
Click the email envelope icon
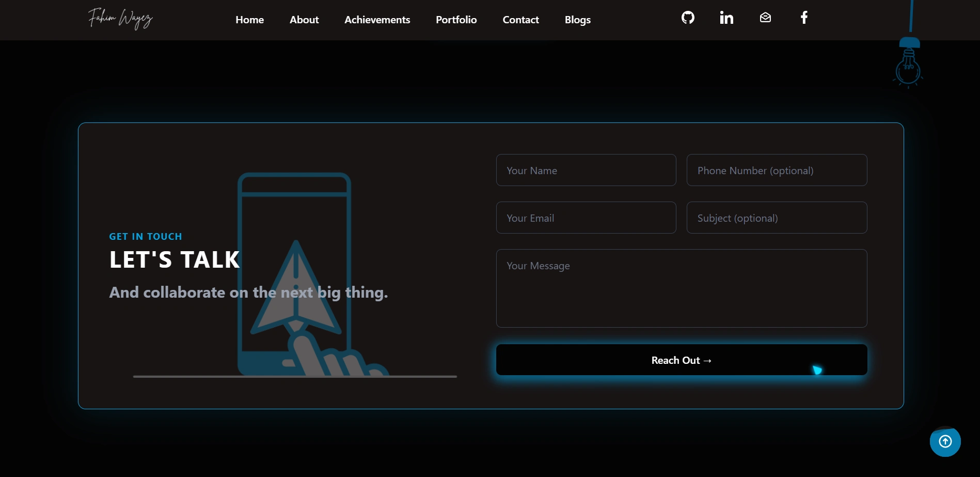click(765, 17)
